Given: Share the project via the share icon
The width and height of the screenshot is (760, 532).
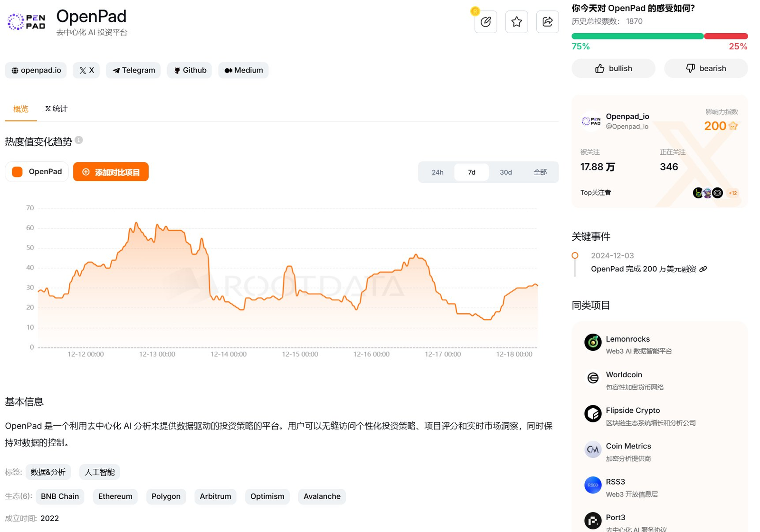Looking at the screenshot, I should click(547, 22).
